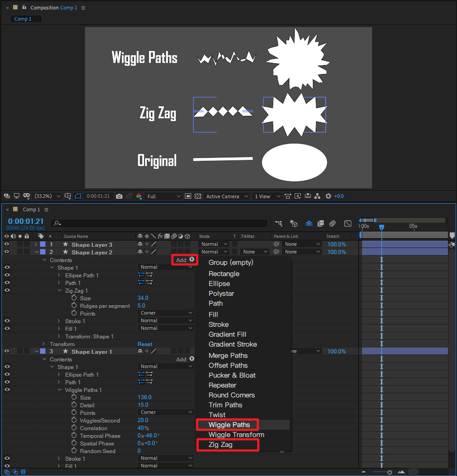The image size is (457, 476).
Task: Select Zig Zag in the Add menu
Action: pos(220,445)
